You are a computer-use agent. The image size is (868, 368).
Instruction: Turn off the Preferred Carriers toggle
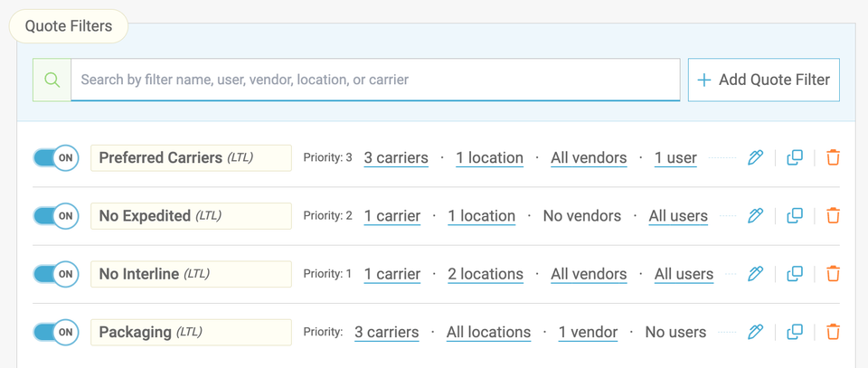tap(56, 157)
